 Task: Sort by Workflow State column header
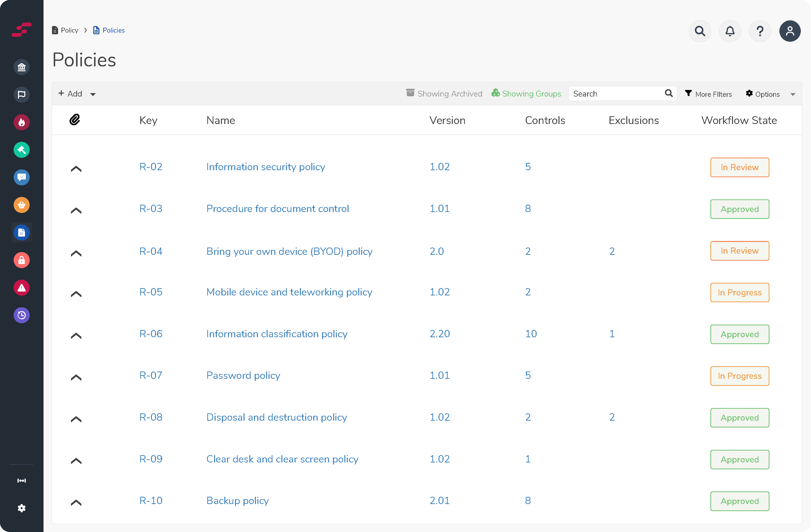[x=739, y=120]
